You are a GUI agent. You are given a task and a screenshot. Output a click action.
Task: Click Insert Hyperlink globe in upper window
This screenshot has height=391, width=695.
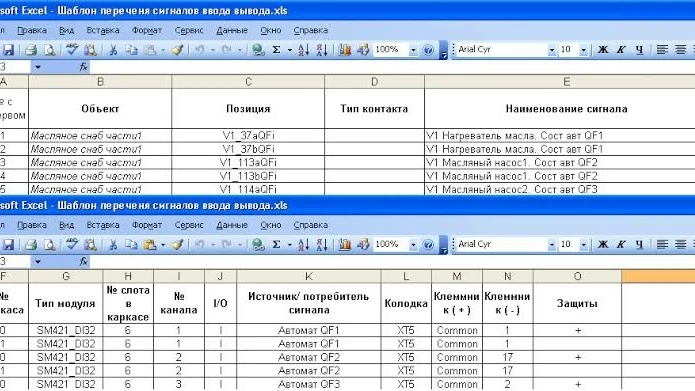pyautogui.click(x=258, y=50)
